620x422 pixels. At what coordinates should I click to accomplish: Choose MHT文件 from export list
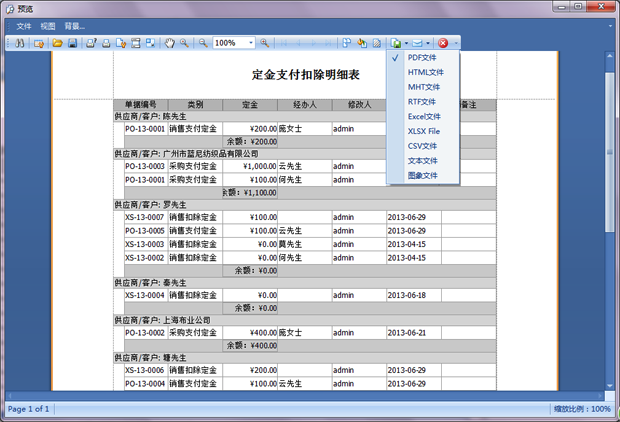tap(423, 87)
